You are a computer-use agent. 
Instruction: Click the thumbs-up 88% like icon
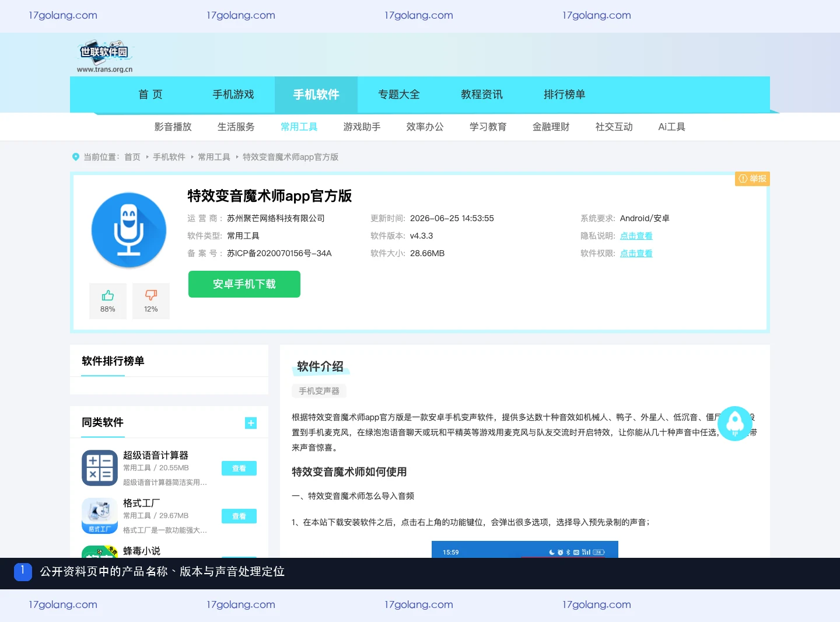108,296
